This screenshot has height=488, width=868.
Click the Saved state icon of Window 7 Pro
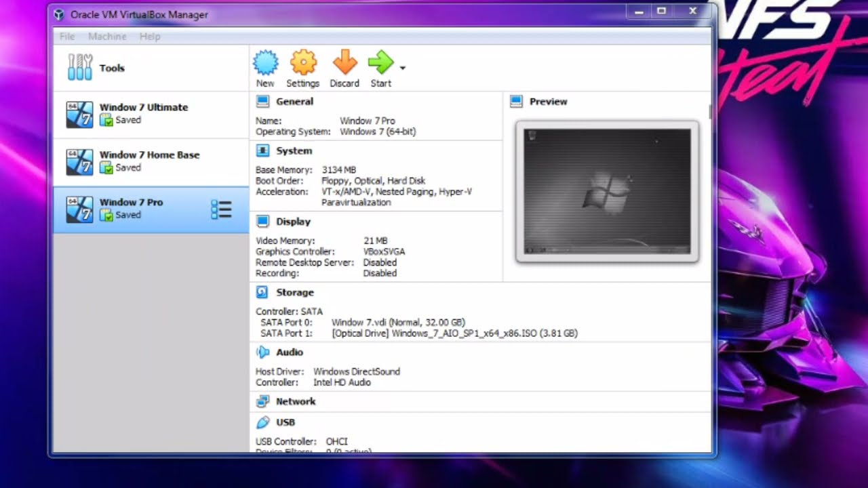click(106, 215)
